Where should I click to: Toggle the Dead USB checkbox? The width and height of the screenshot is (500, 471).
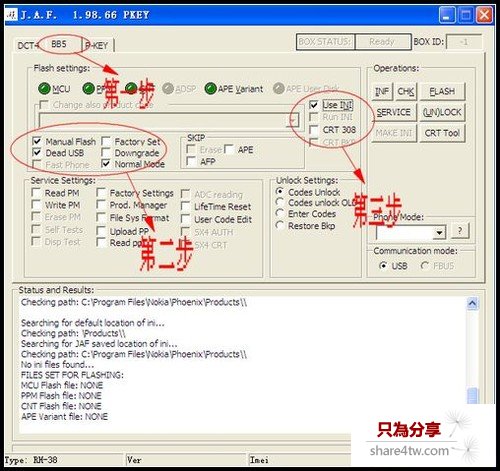pos(37,153)
